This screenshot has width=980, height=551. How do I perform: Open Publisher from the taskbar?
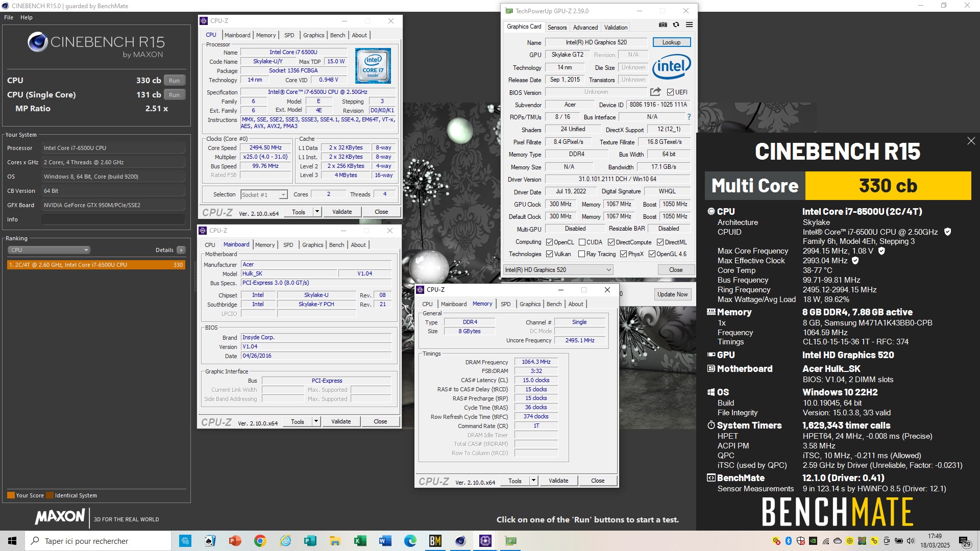(x=310, y=541)
